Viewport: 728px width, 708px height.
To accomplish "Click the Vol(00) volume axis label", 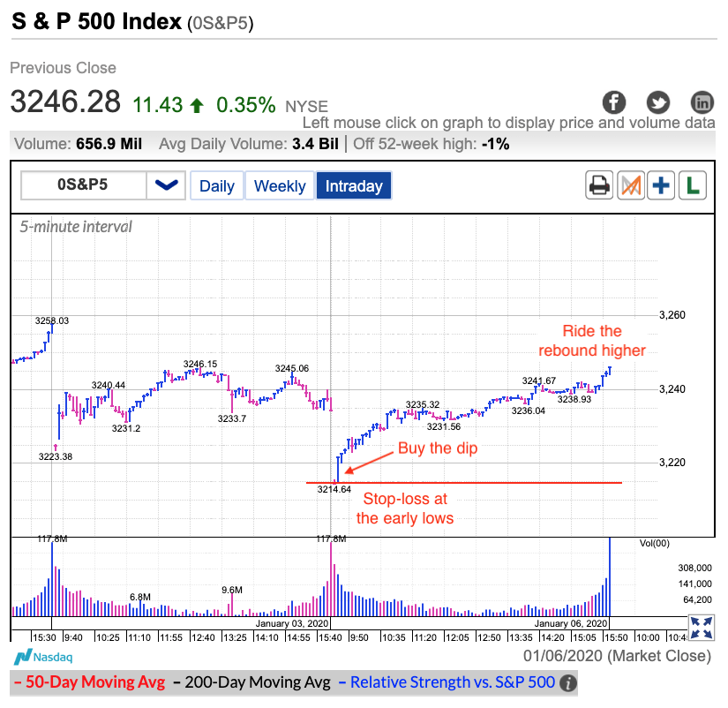I will pos(655,543).
